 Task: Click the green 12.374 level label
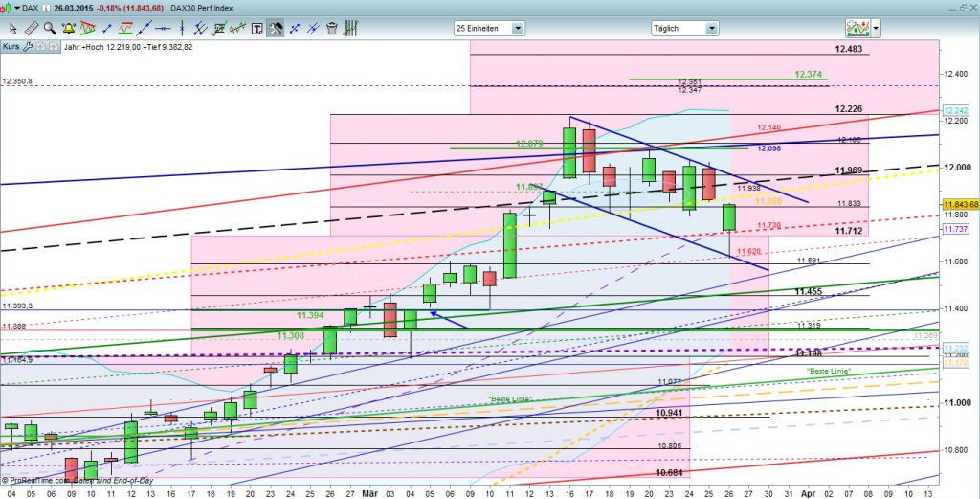(x=808, y=74)
